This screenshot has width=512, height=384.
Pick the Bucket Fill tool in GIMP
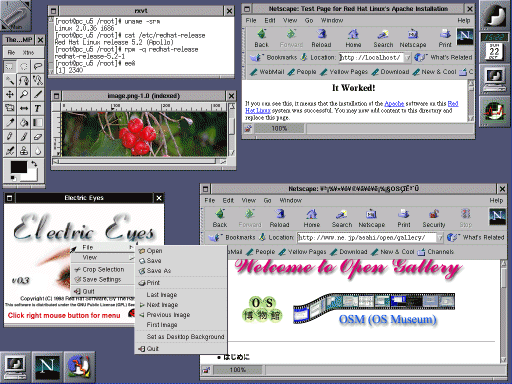tap(24, 122)
